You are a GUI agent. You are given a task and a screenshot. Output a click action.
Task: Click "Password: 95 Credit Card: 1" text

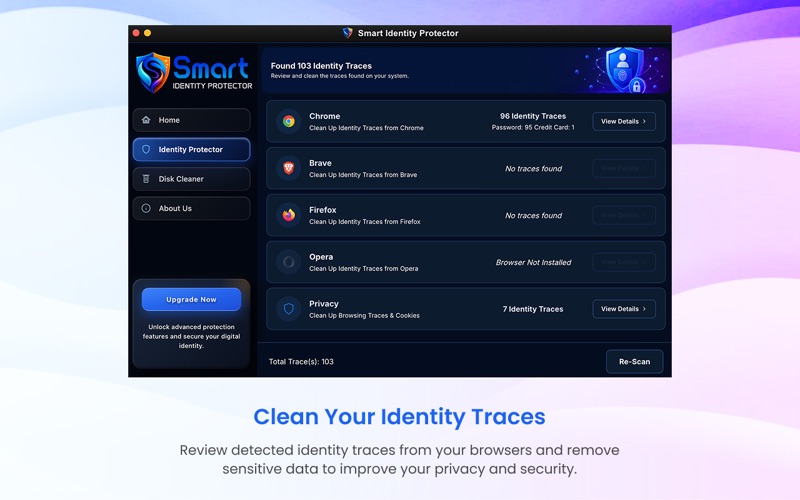pyautogui.click(x=533, y=128)
